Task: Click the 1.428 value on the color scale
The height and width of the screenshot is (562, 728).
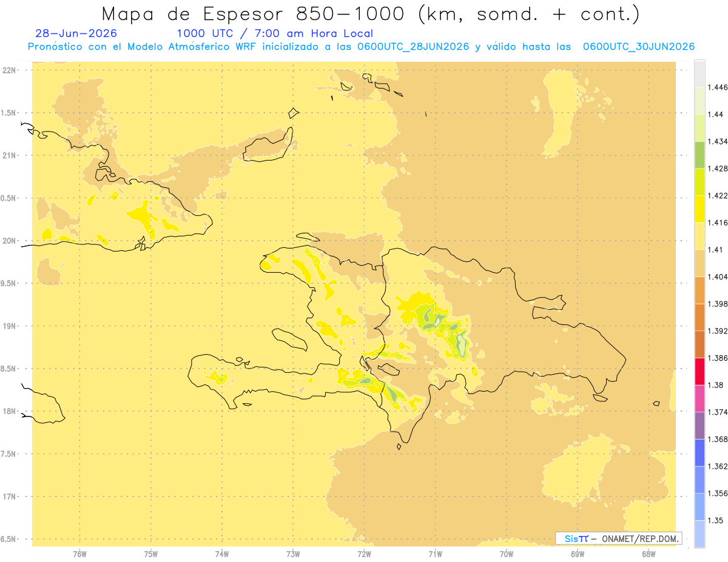Action: 716,169
